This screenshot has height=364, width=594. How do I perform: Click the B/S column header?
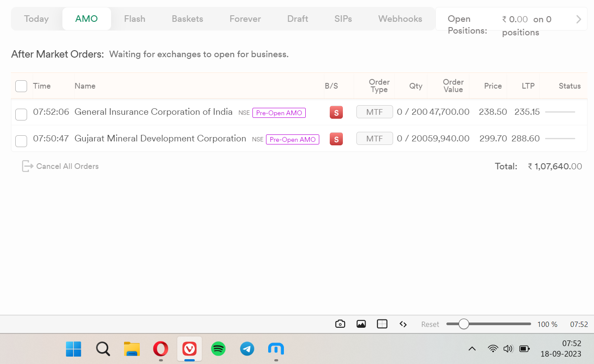(332, 86)
